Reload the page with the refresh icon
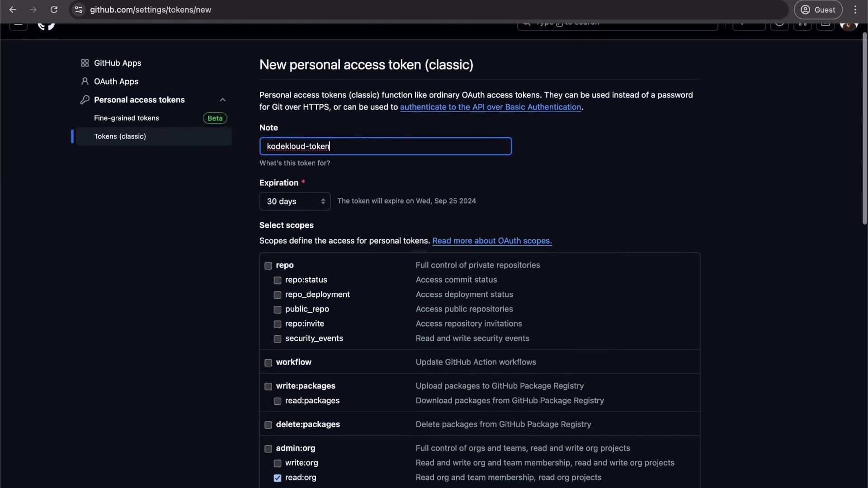The height and width of the screenshot is (488, 868). [x=54, y=9]
